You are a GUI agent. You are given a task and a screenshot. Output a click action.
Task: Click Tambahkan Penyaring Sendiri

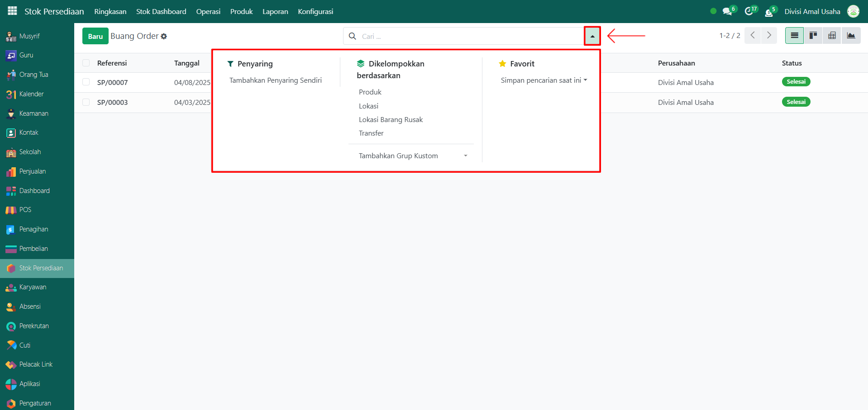click(275, 80)
